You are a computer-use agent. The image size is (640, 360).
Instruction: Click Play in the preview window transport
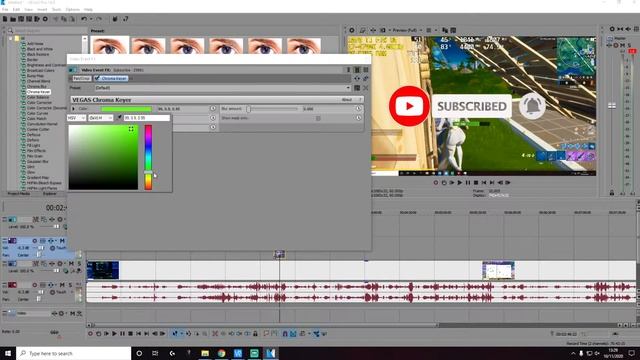tap(460, 182)
